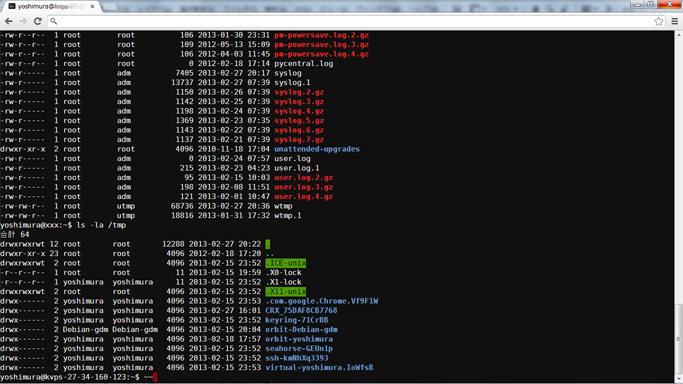Click virtual-yoshimura.IoWfsB directory name
The image size is (683, 384).
pyautogui.click(x=319, y=368)
